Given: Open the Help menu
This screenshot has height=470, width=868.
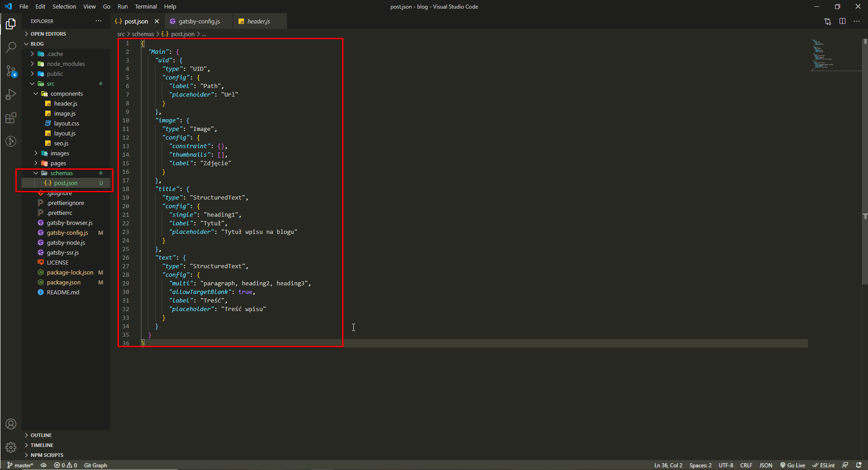Looking at the screenshot, I should [170, 6].
